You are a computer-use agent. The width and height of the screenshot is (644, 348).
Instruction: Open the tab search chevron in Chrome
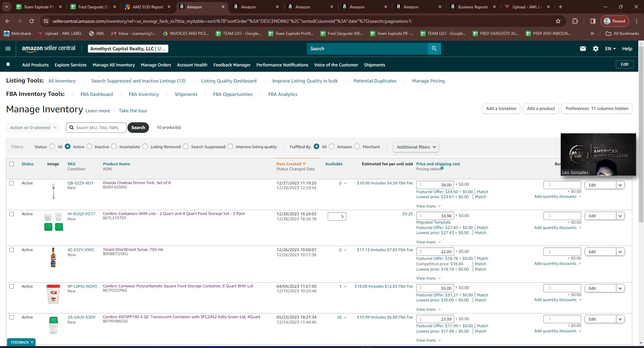click(x=7, y=7)
